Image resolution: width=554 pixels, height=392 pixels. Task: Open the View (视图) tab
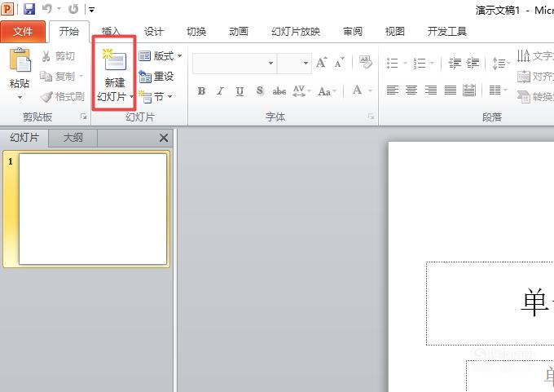point(395,32)
